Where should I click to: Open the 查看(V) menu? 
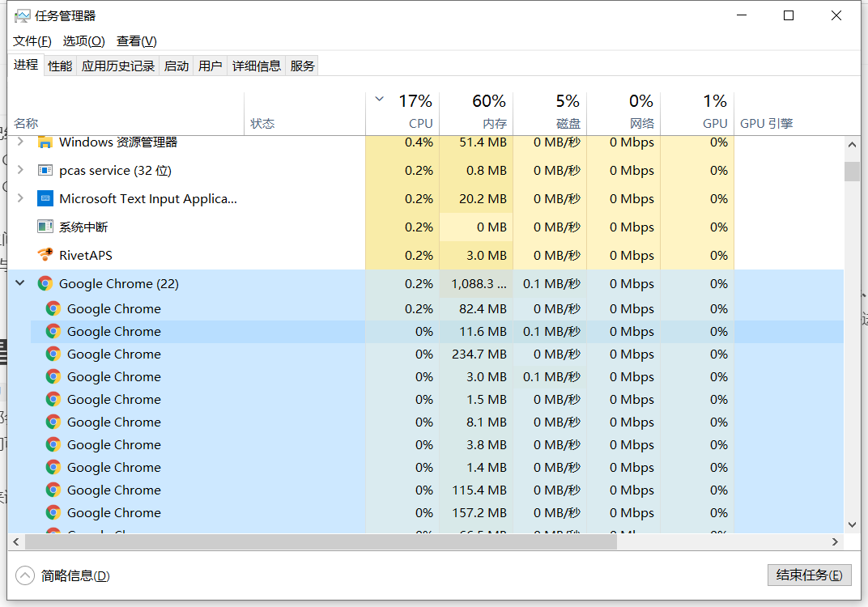(x=137, y=41)
